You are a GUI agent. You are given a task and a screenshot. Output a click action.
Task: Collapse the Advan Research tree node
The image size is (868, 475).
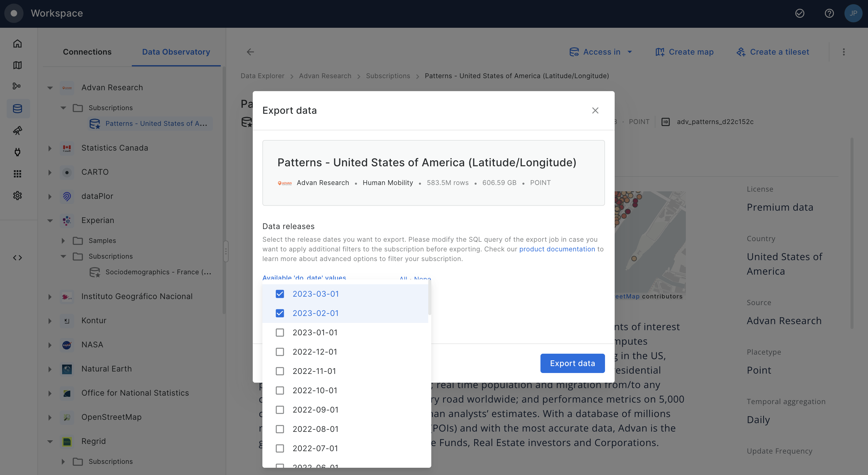(x=50, y=88)
